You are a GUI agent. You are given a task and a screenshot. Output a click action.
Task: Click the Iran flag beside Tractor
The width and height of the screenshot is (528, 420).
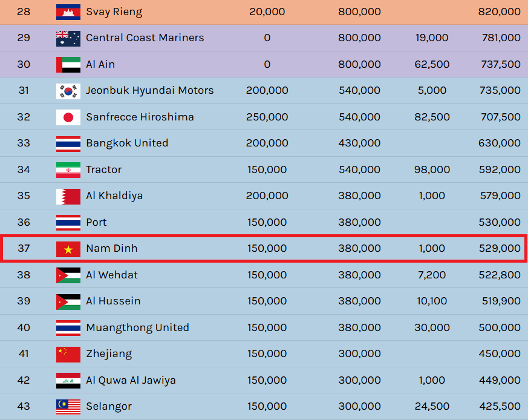click(68, 169)
